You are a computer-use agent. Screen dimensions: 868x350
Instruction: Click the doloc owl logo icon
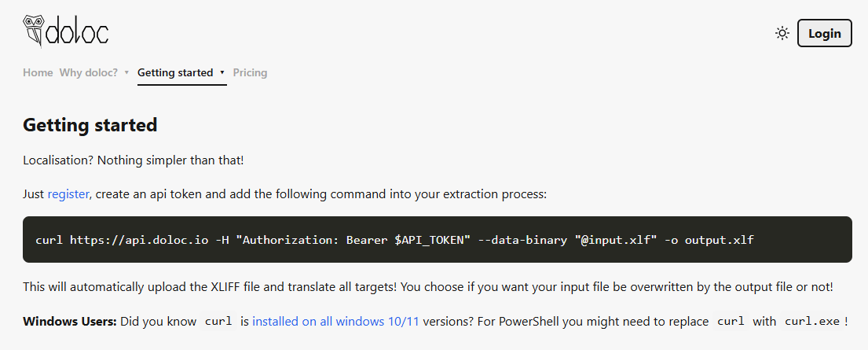[x=35, y=32]
